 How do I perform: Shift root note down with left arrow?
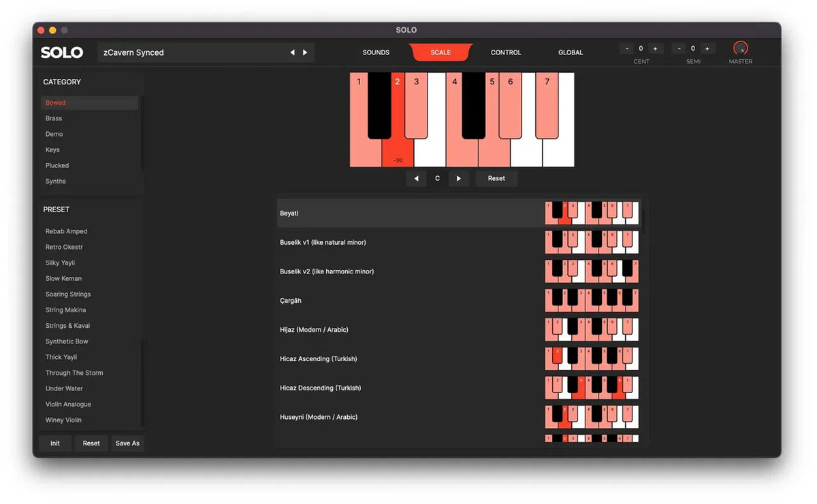click(x=416, y=178)
